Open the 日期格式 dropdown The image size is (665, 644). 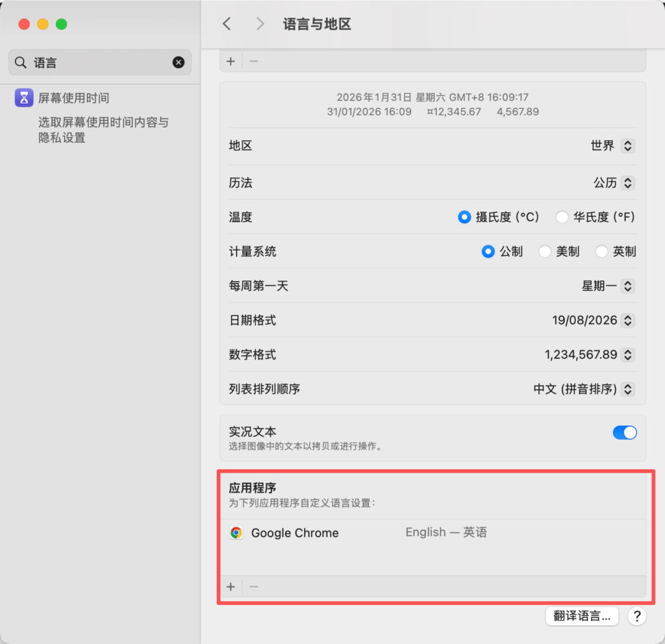[627, 320]
